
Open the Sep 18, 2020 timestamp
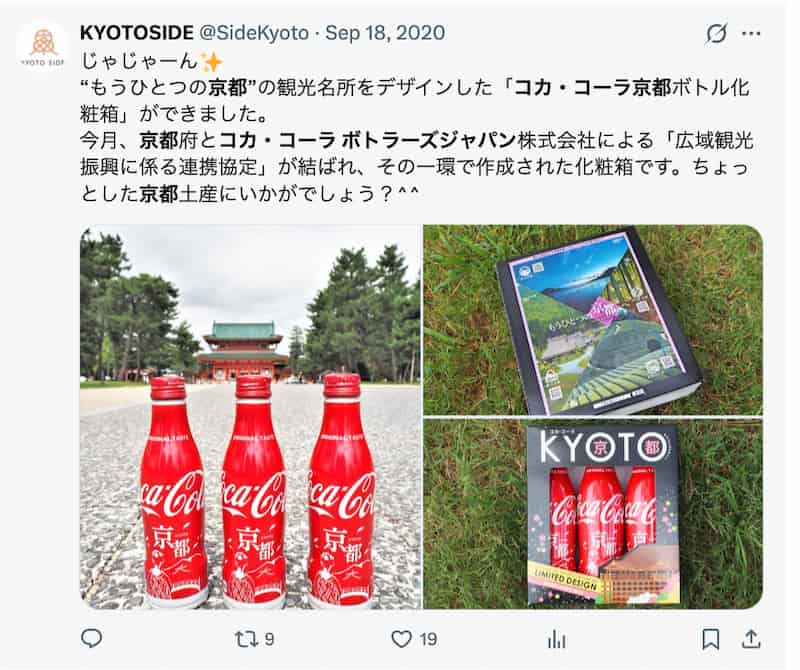click(x=385, y=33)
